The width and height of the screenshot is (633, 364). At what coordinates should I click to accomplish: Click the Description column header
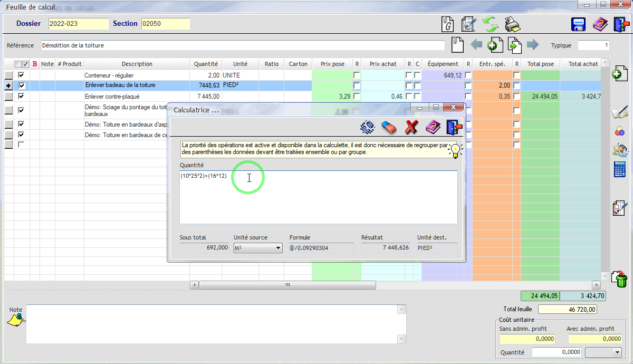click(x=137, y=64)
